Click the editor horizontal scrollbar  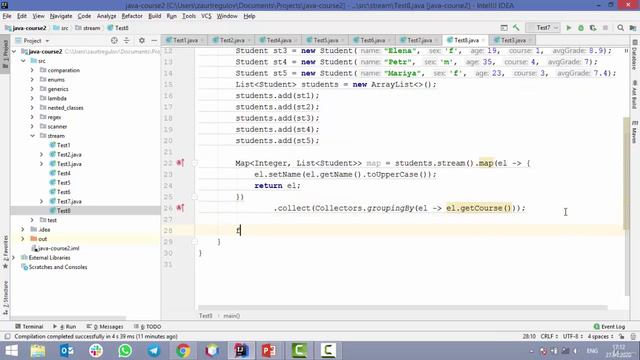pyautogui.click(x=403, y=307)
